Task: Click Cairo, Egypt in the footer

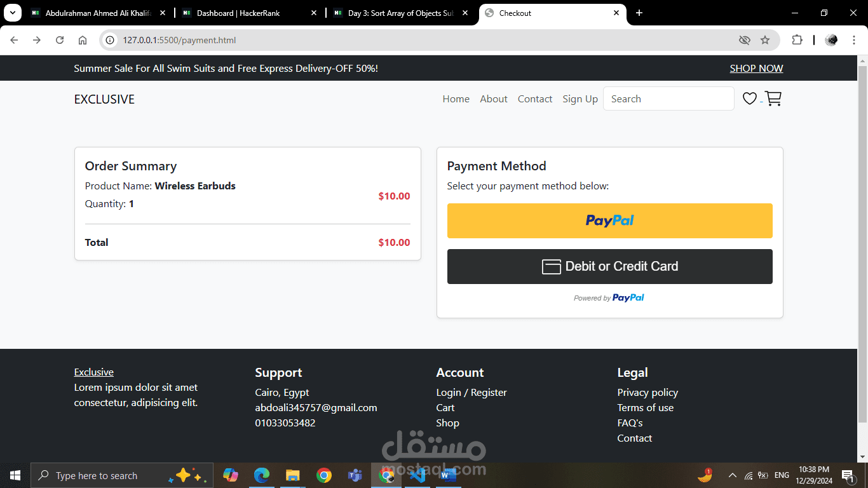Action: [282, 392]
